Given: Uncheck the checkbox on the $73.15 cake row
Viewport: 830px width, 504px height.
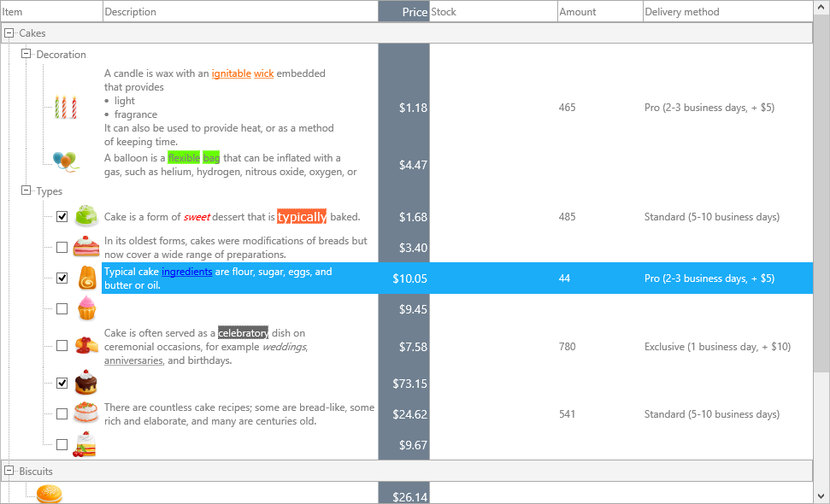Looking at the screenshot, I should coord(62,384).
